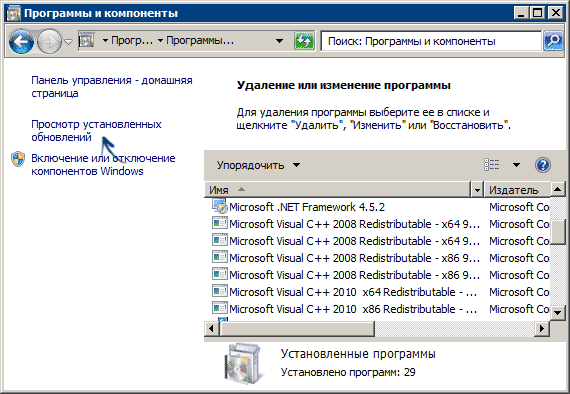
Task: Select second Visual C++ 2008 x64 row
Action: click(378, 241)
